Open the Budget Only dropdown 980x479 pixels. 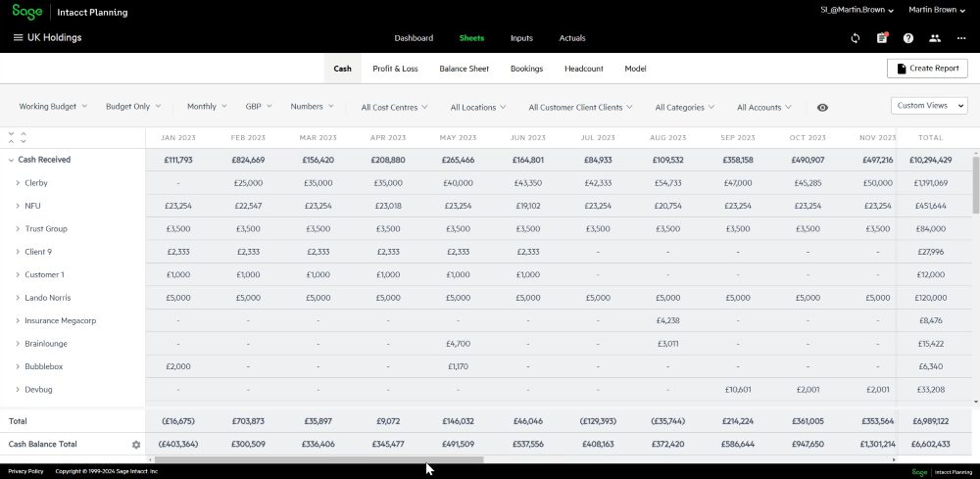click(133, 106)
